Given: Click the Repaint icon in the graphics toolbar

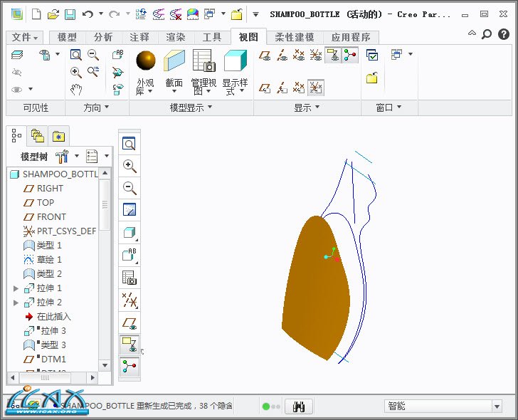Looking at the screenshot, I should [129, 210].
